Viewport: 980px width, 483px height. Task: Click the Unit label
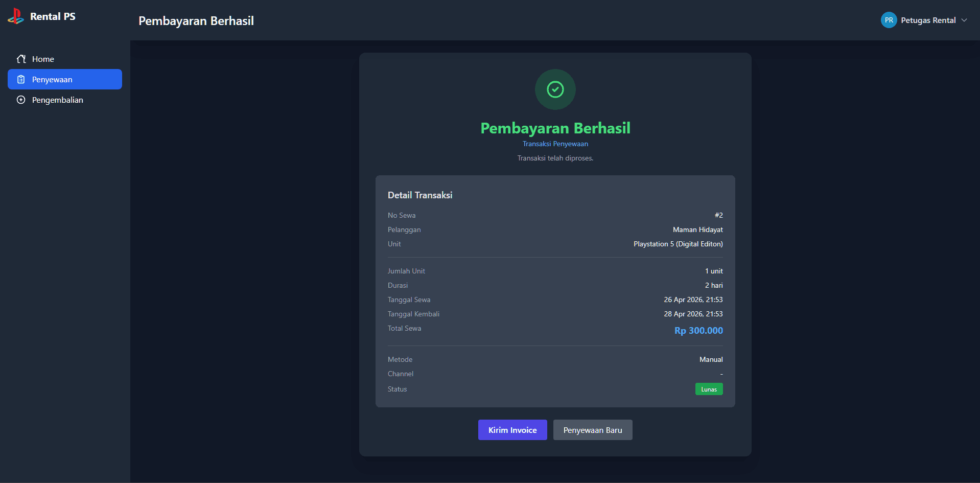(x=394, y=244)
